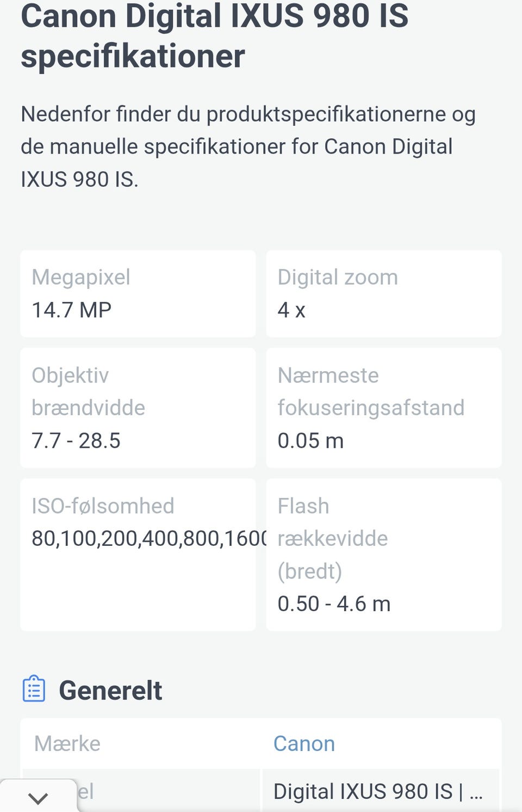Open the Canon brand link

click(x=304, y=743)
